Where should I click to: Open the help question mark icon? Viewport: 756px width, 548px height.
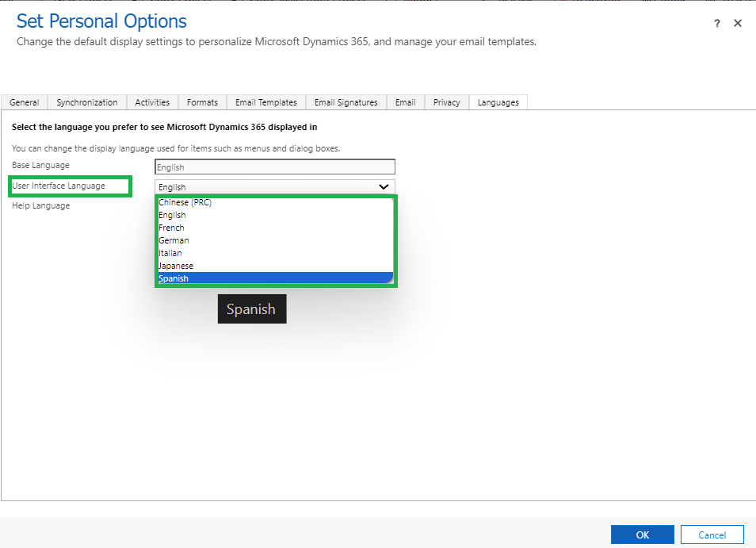coord(717,23)
